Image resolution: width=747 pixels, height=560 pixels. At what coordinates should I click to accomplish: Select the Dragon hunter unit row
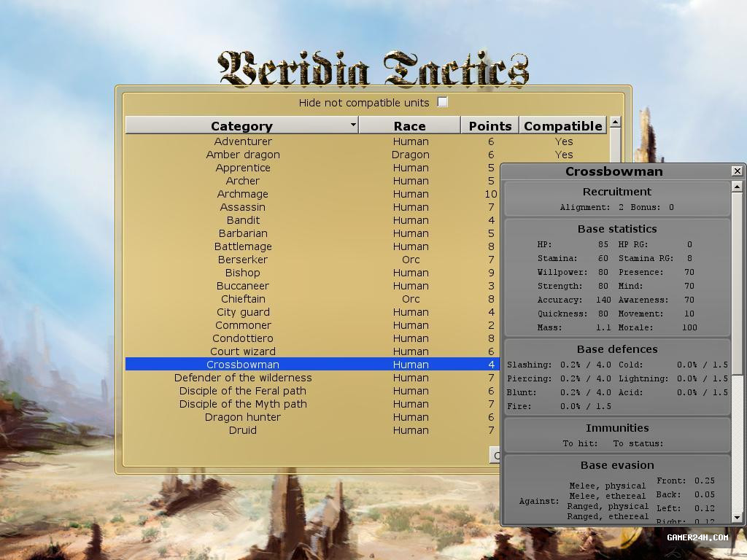[x=312, y=417]
